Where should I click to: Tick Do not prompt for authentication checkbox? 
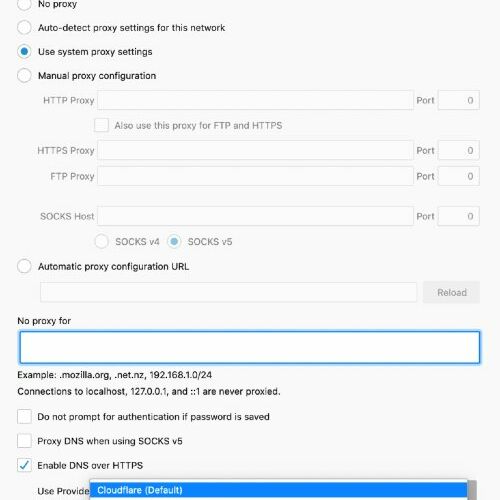coord(24,417)
